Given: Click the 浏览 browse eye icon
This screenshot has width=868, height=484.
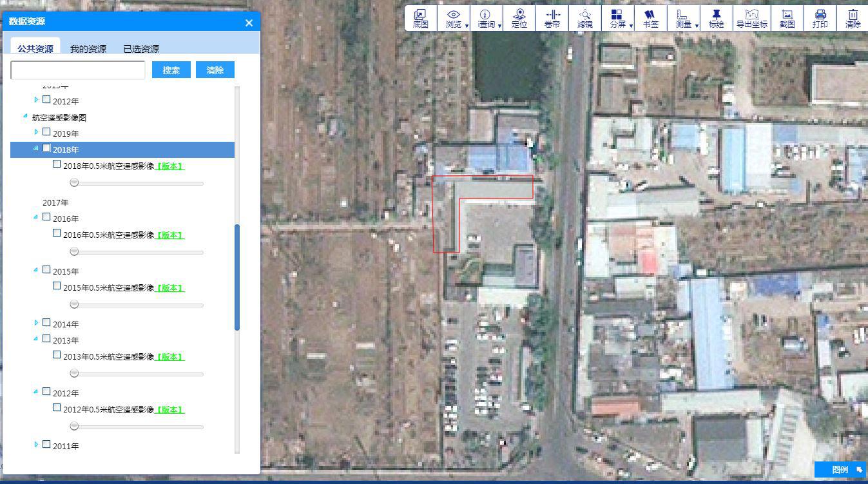Looking at the screenshot, I should (453, 14).
